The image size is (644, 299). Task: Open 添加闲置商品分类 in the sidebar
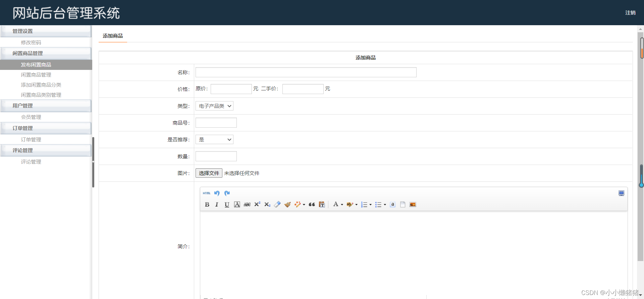click(41, 85)
